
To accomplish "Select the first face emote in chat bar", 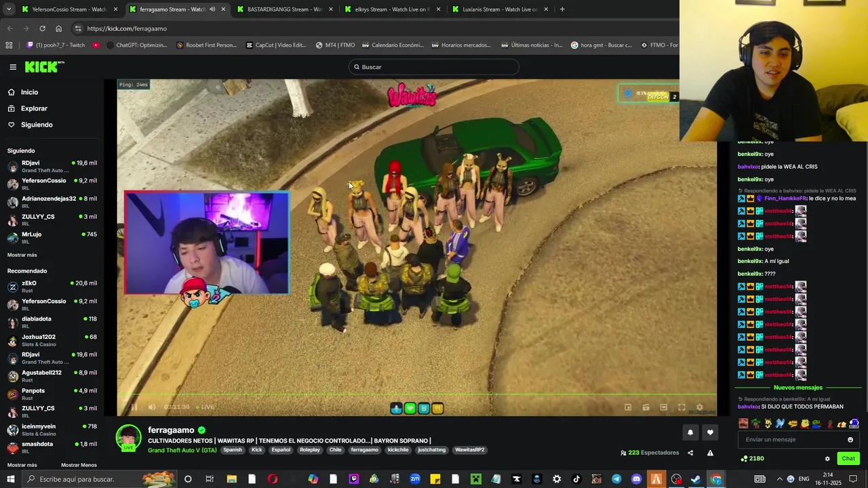I will 743,424.
